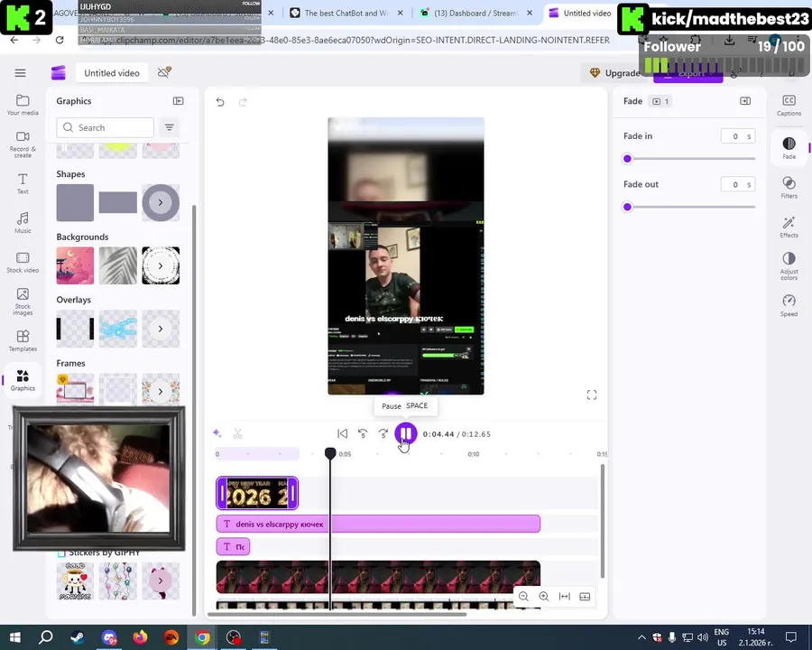Open the Speed panel
Viewport: 812px width, 650px height.
789,305
